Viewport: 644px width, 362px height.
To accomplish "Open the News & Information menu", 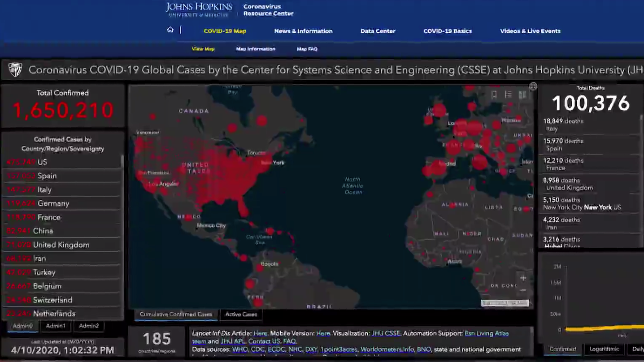I will (x=303, y=31).
